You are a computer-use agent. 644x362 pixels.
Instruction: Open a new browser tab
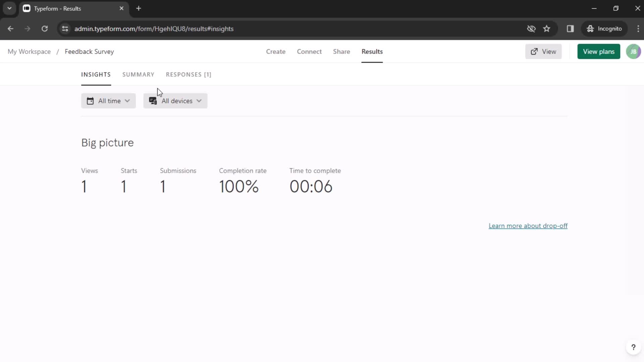point(139,8)
